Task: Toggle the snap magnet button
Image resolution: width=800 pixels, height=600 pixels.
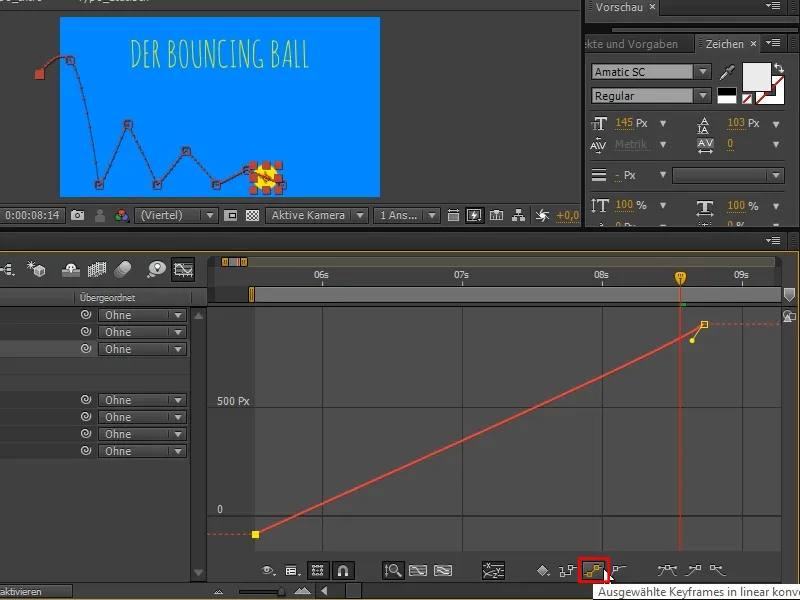Action: pos(343,570)
